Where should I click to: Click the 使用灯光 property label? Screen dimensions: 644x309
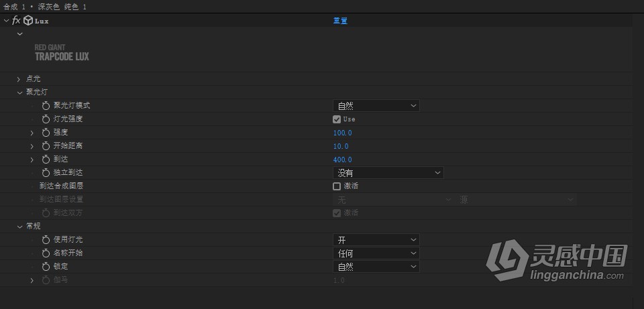[68, 239]
